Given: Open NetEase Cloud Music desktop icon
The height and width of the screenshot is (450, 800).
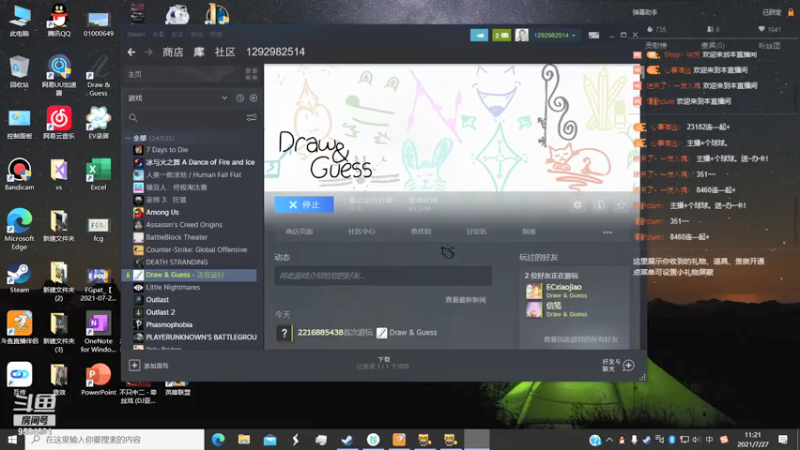Looking at the screenshot, I should tap(59, 122).
